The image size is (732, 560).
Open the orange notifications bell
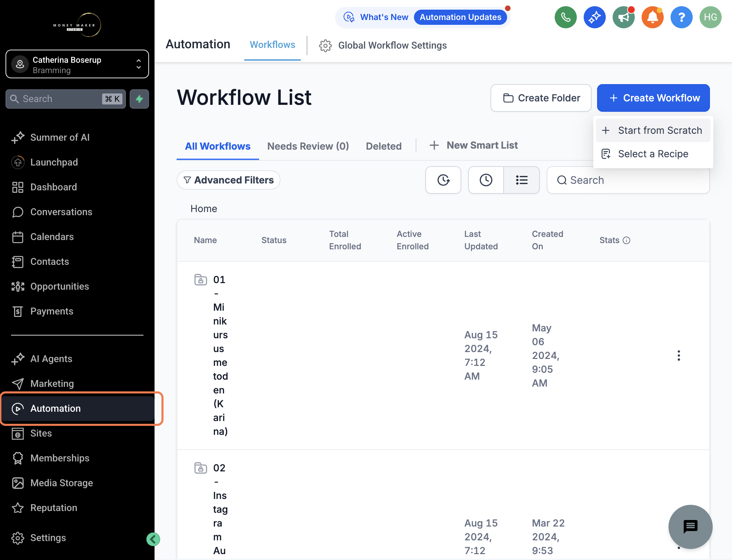click(x=653, y=17)
